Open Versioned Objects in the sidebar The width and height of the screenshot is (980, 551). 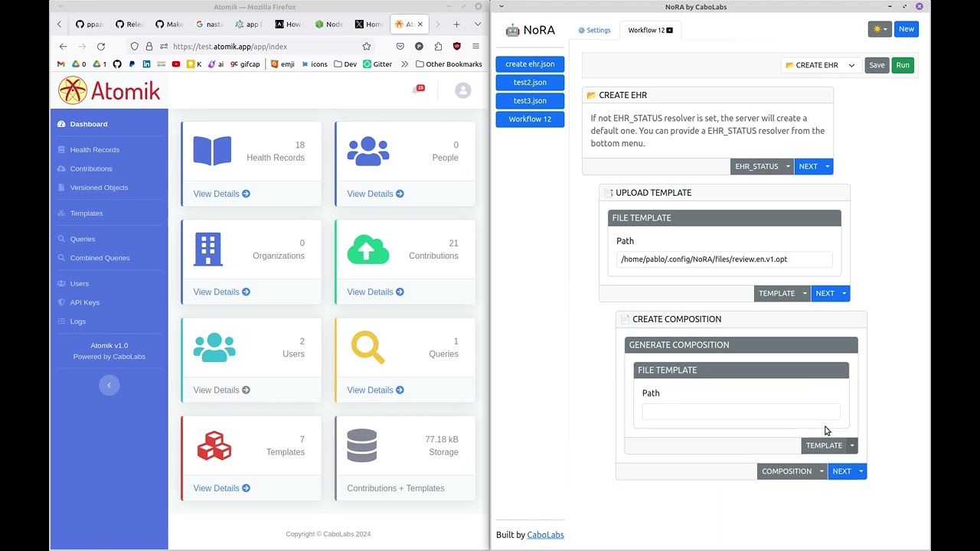(x=99, y=187)
